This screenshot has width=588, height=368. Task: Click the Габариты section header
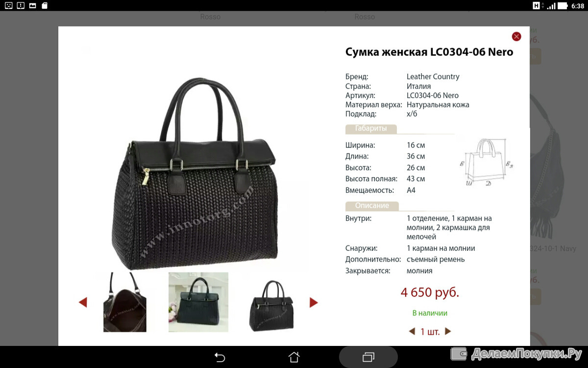click(x=371, y=129)
